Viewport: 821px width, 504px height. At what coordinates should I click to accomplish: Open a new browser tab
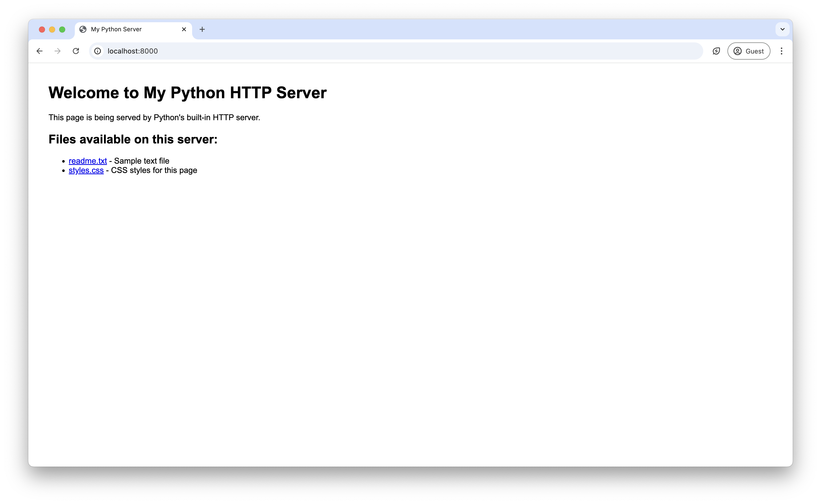tap(202, 29)
